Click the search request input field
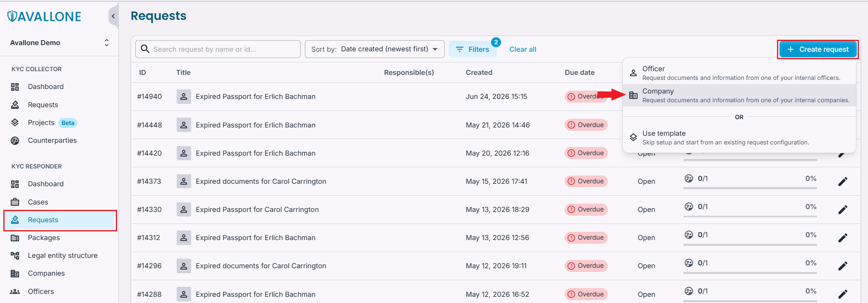 tap(218, 49)
